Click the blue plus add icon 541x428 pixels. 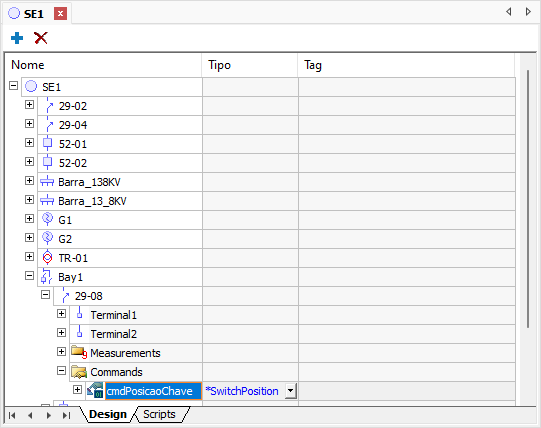click(17, 38)
